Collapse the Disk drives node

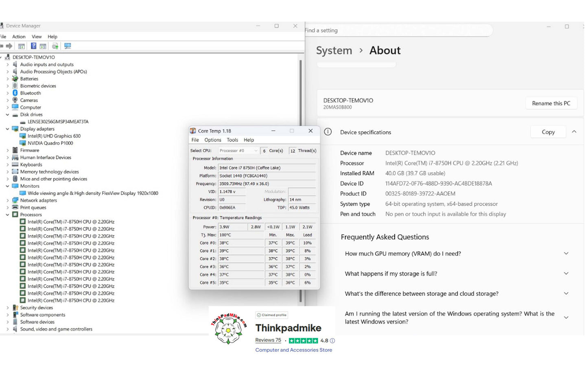[8, 115]
